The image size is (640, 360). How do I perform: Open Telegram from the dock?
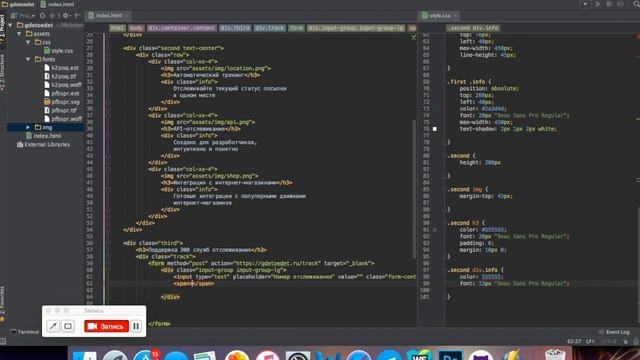389,355
